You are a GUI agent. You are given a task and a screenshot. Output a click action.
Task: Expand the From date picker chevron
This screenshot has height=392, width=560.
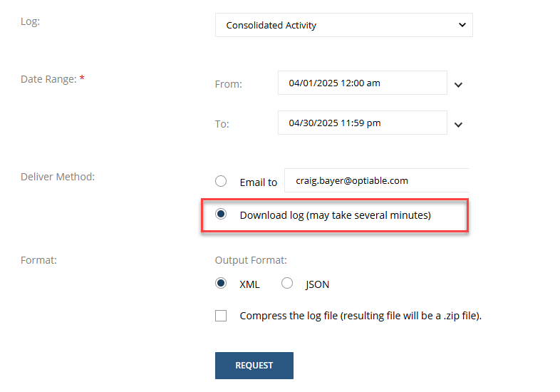[x=458, y=85]
